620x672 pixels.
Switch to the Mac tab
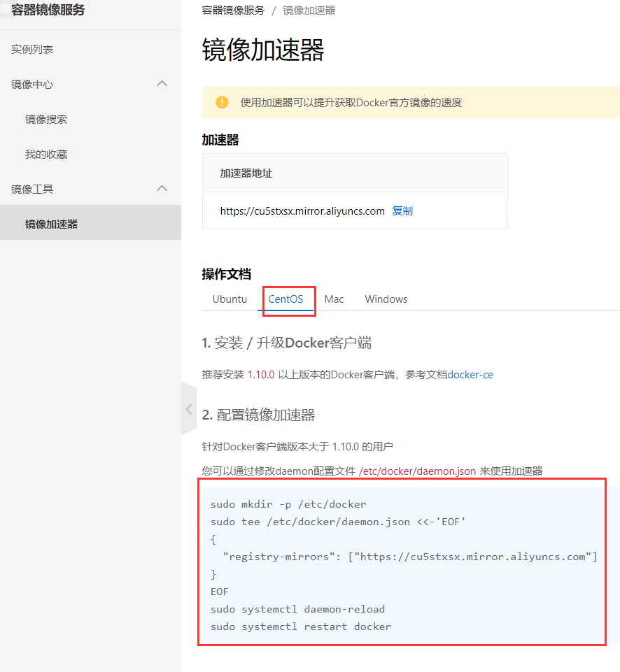point(334,299)
